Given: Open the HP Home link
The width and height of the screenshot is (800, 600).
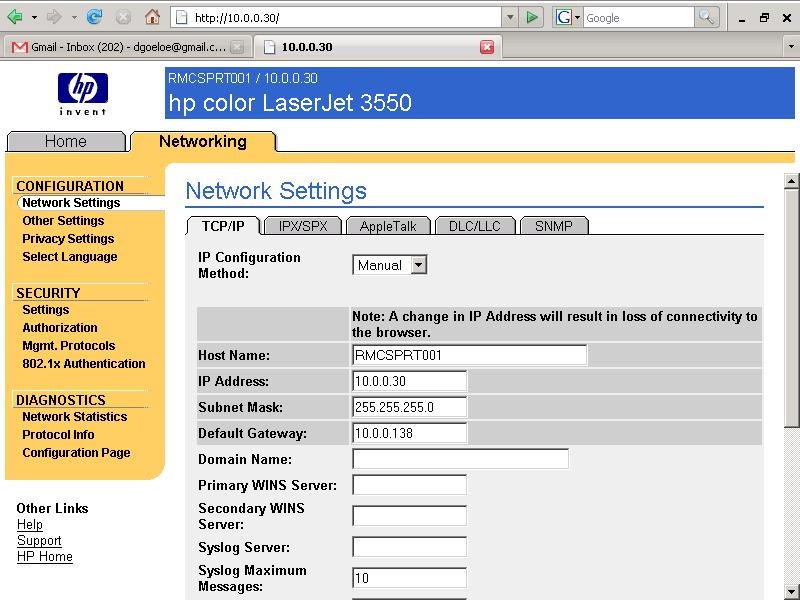Looking at the screenshot, I should click(x=45, y=557).
